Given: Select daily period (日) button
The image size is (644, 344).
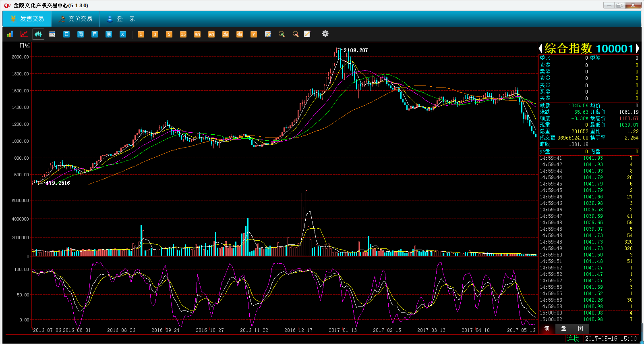Looking at the screenshot, I should (66, 34).
